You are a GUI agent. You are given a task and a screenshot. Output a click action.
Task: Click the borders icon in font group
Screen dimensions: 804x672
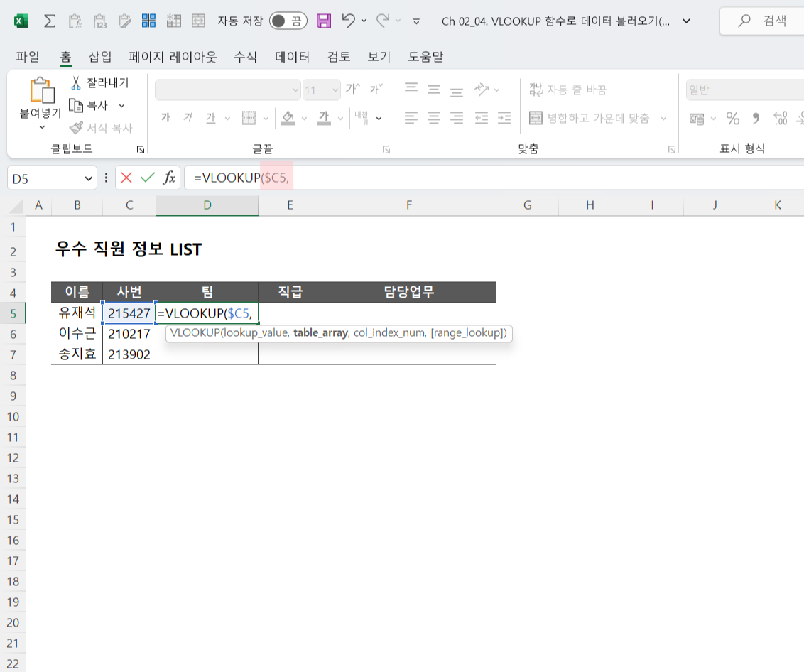coord(249,118)
